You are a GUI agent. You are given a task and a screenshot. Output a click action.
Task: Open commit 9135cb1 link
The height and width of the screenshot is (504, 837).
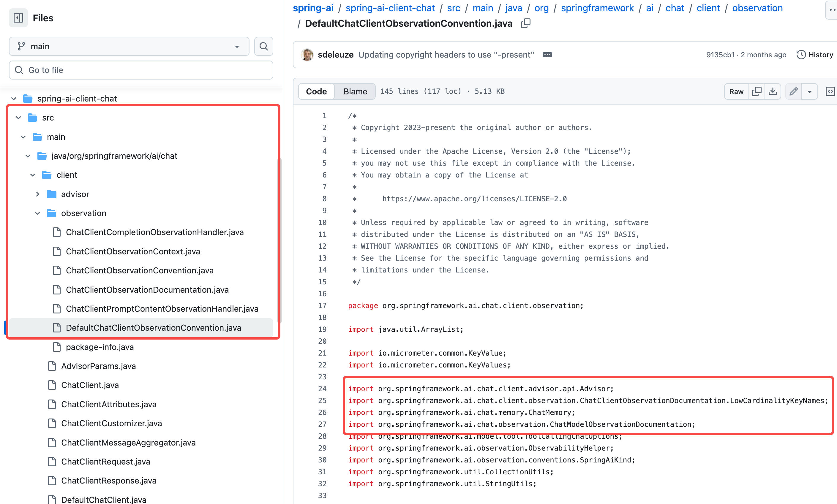(720, 55)
